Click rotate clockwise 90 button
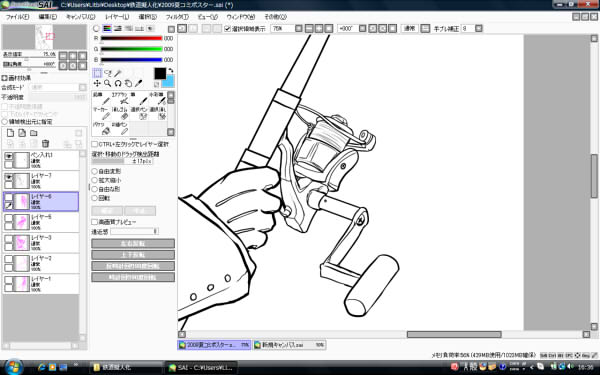This screenshot has height=375, width=600. tap(133, 277)
